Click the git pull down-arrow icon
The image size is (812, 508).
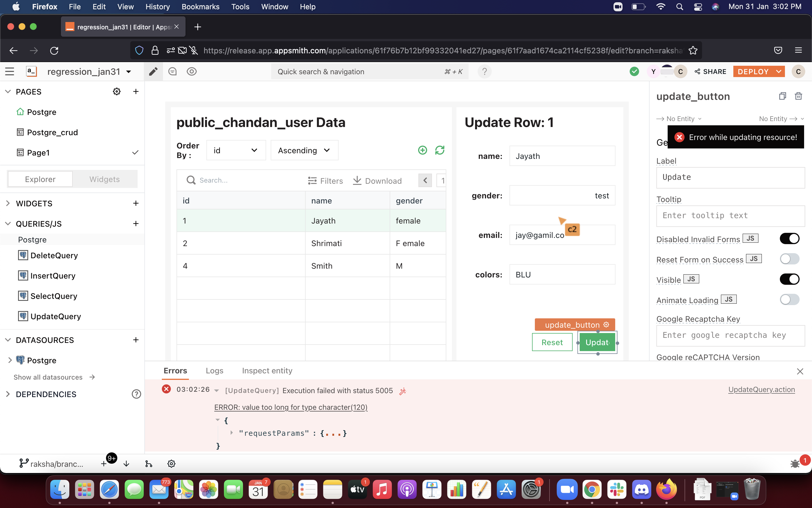126,464
